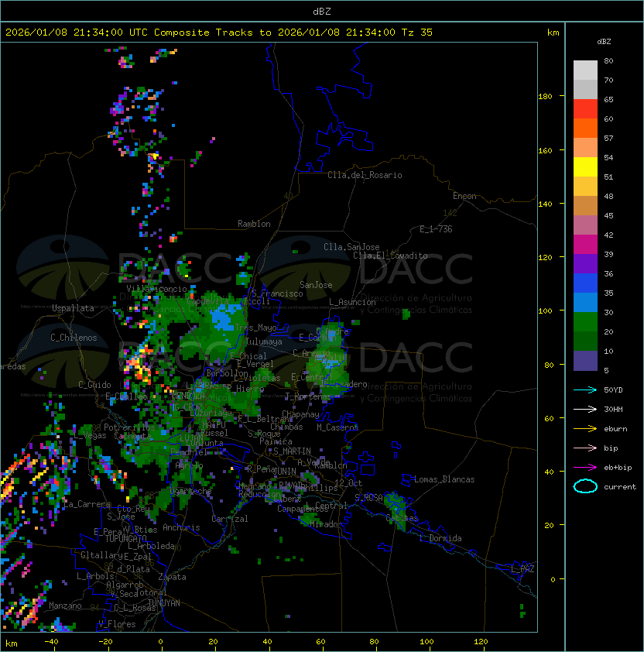Select the 'Villavicencio' place label
Viewport: 644px width, 652px height.
156,289
